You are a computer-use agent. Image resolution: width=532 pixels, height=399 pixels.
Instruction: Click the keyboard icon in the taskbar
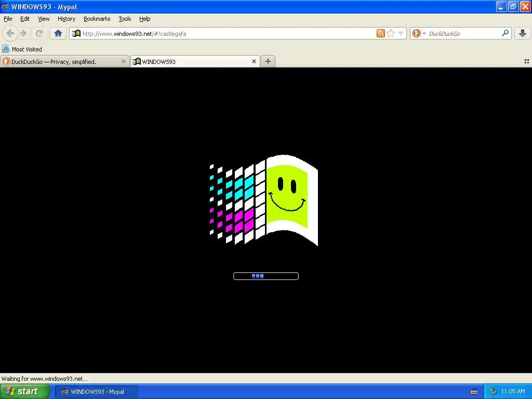474,392
